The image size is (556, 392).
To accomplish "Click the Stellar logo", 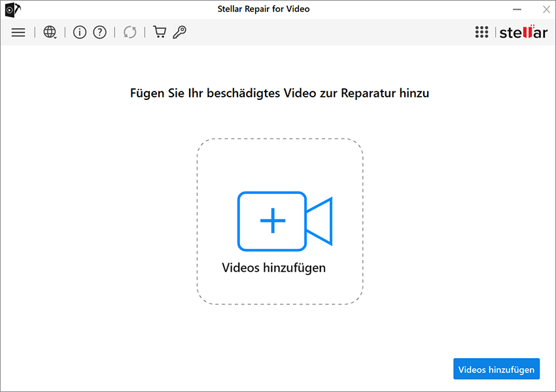I will (523, 32).
